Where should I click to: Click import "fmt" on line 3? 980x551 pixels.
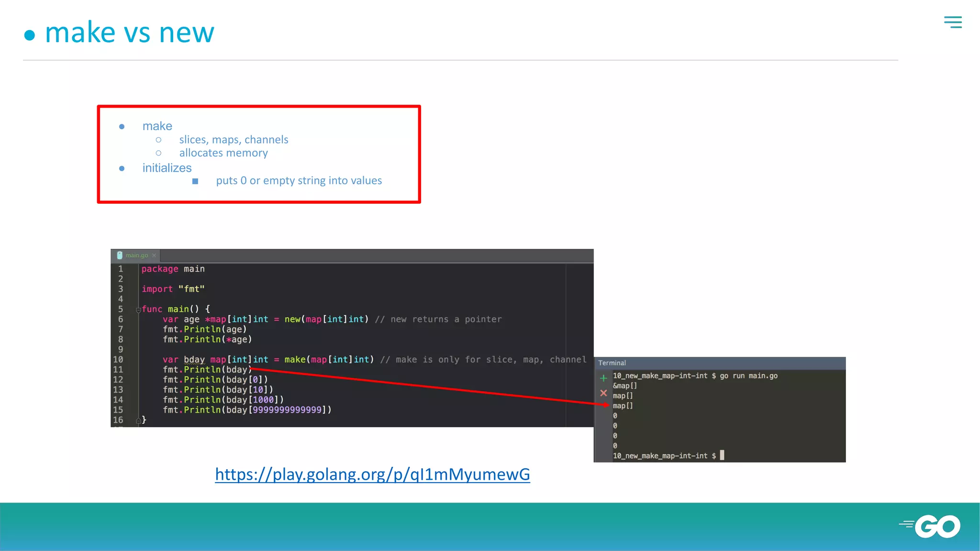point(173,289)
